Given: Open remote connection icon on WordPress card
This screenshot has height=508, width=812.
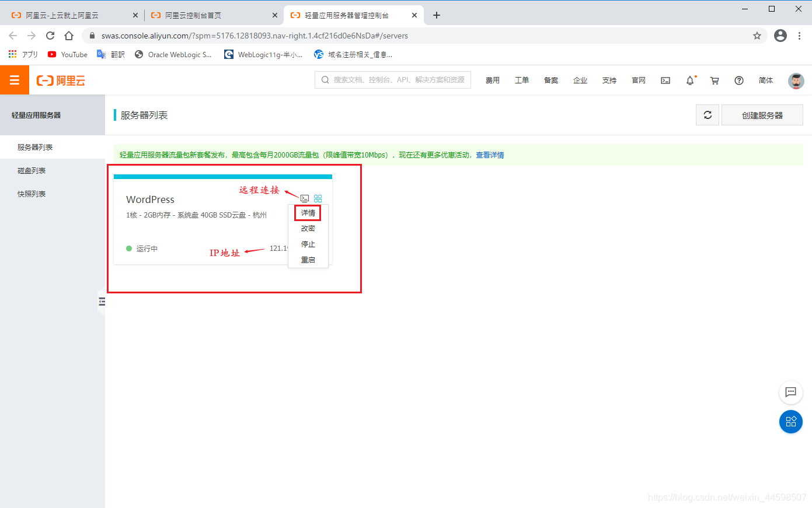Looking at the screenshot, I should click(x=305, y=198).
